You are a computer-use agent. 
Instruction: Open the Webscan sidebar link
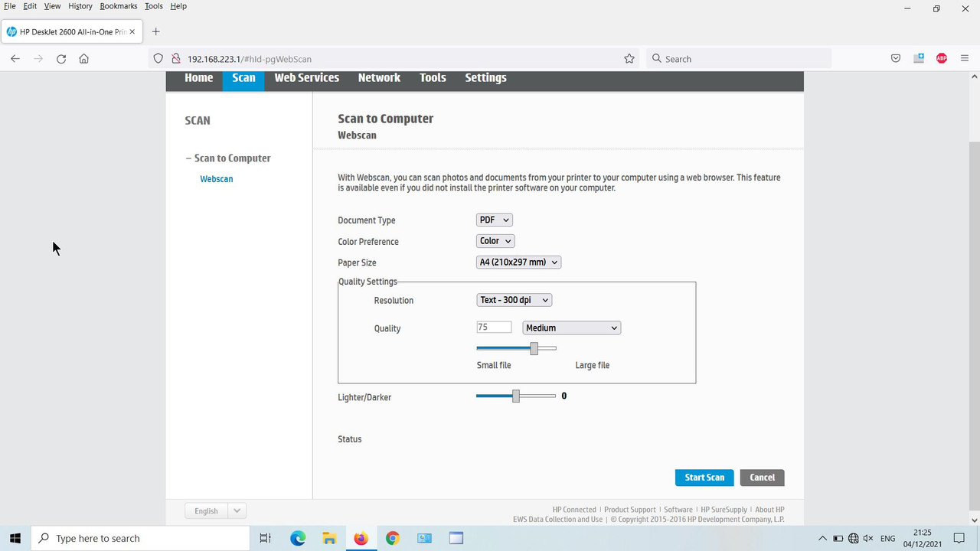click(217, 179)
